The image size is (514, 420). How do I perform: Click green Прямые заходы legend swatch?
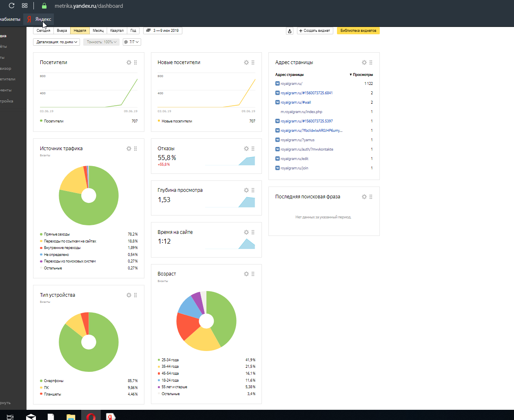pyautogui.click(x=41, y=234)
